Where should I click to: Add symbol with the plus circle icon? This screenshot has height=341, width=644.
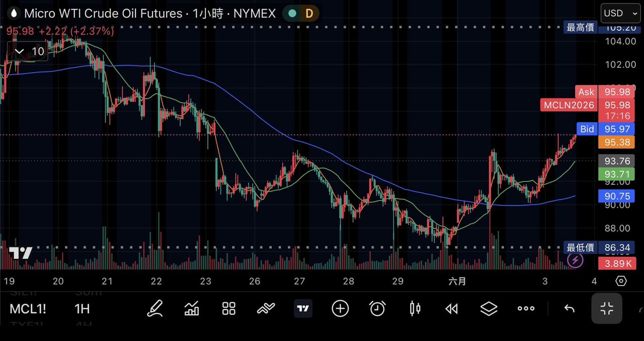(x=340, y=308)
